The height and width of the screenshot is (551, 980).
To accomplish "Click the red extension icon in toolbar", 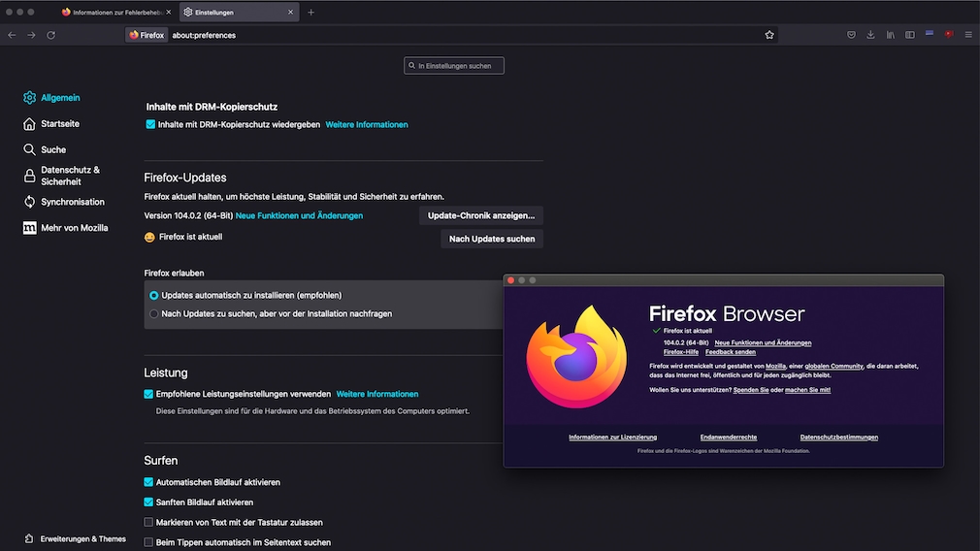I will (949, 34).
